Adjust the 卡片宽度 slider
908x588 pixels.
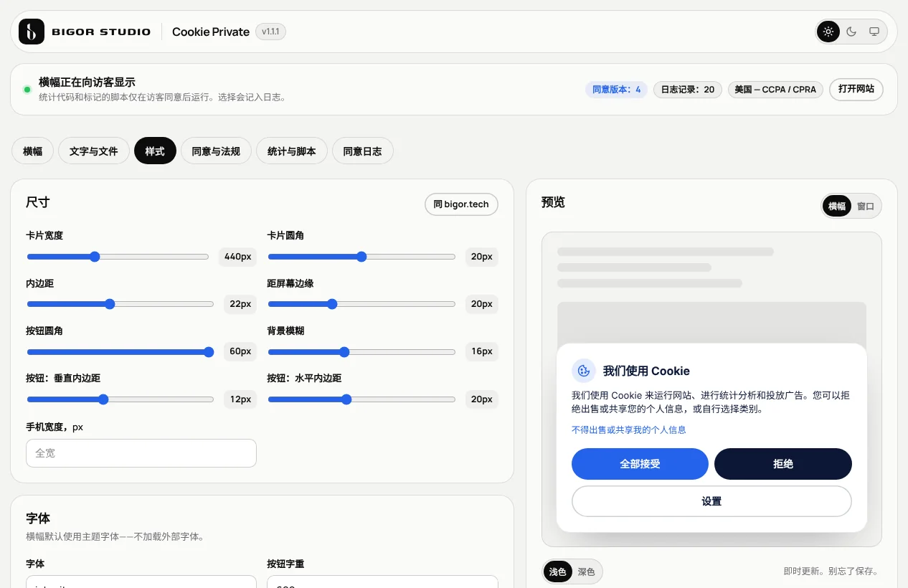118,257
